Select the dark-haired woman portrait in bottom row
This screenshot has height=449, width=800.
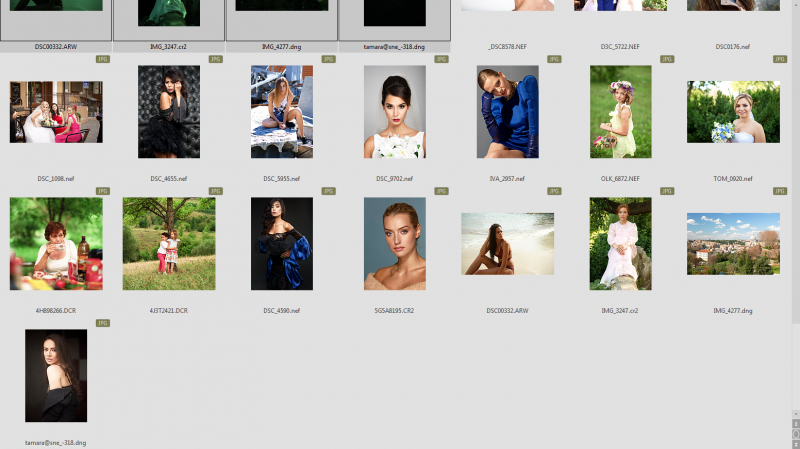coord(56,376)
